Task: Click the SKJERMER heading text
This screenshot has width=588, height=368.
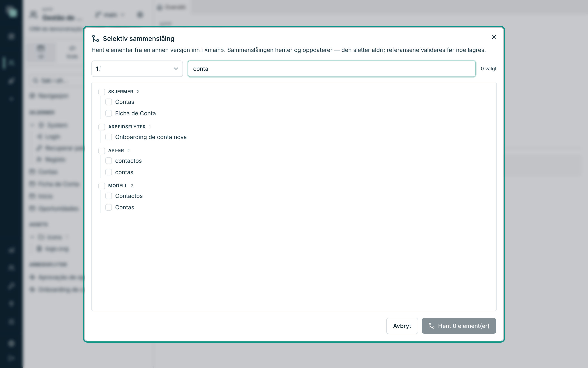Action: (x=120, y=92)
